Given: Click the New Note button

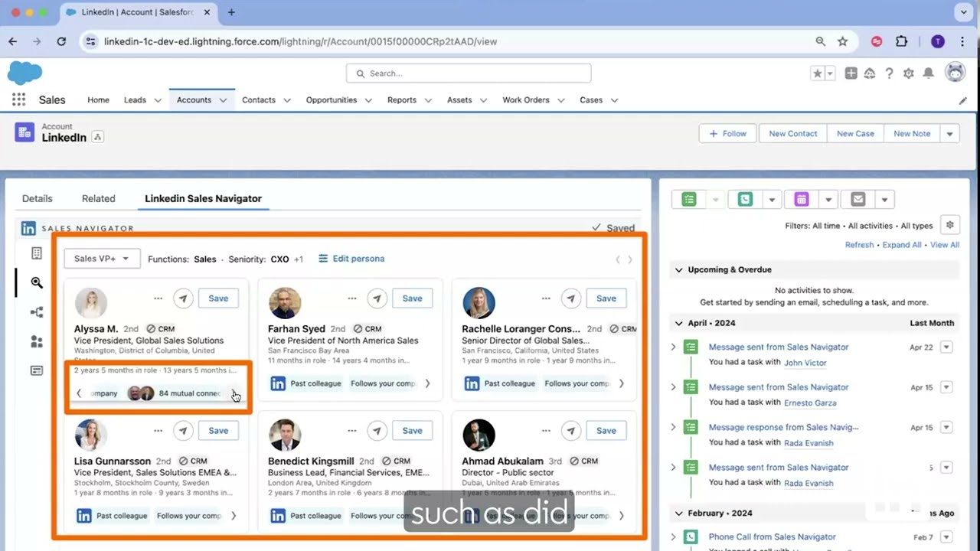Looking at the screenshot, I should [912, 133].
